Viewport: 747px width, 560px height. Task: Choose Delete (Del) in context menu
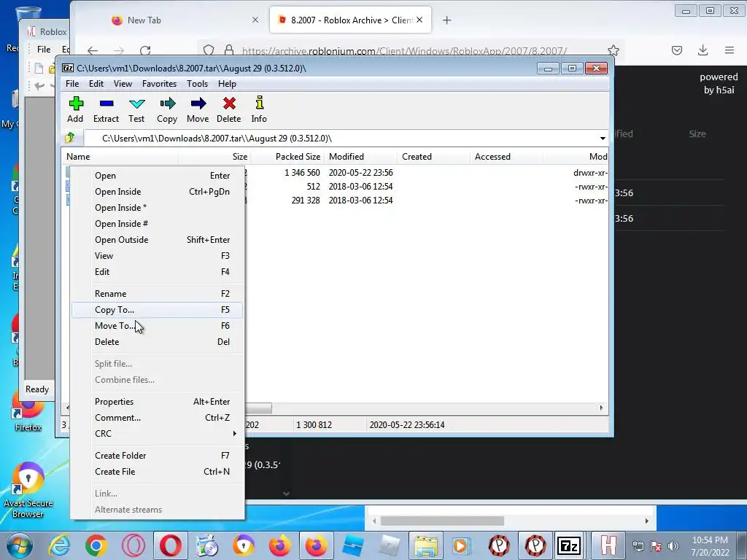click(158, 342)
